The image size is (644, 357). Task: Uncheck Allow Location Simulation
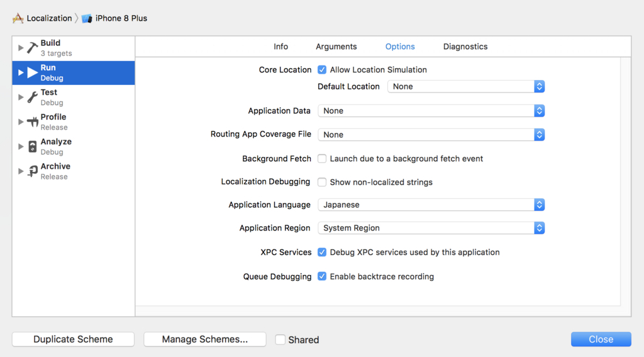322,70
